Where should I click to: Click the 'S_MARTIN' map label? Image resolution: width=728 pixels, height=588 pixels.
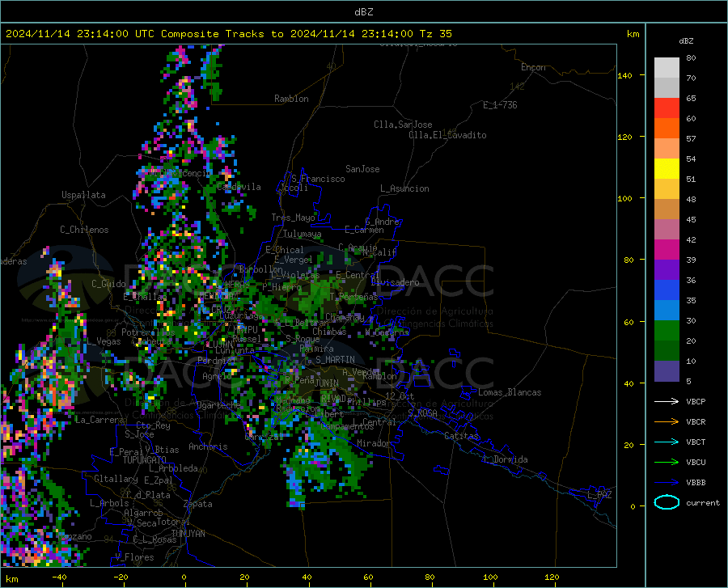coord(335,360)
